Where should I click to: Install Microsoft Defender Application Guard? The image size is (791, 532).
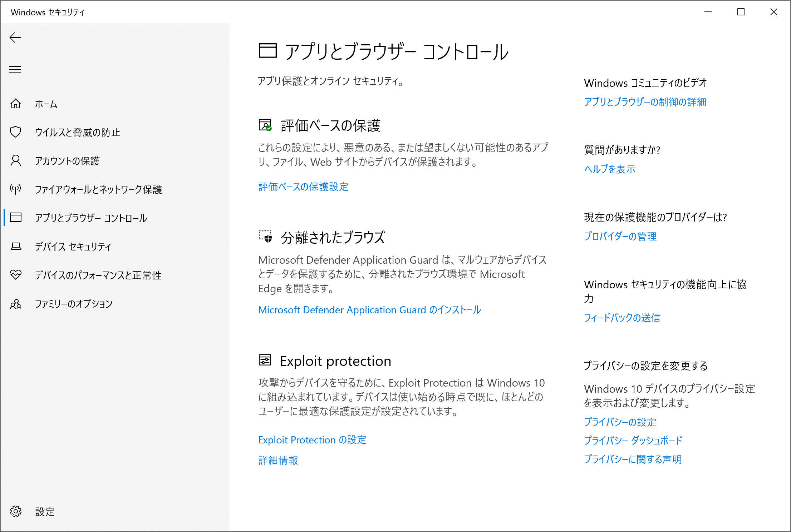(x=369, y=310)
